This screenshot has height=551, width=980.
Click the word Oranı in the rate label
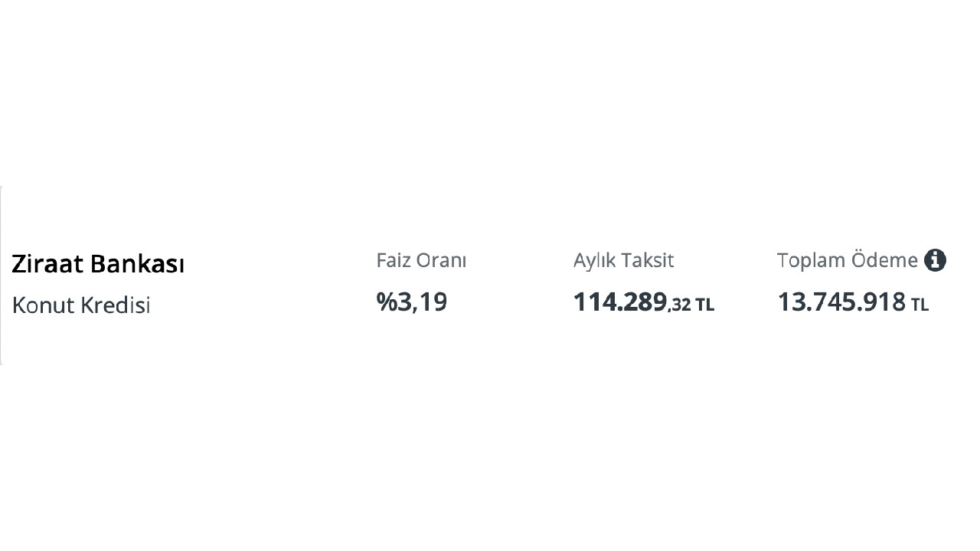pyautogui.click(x=441, y=260)
